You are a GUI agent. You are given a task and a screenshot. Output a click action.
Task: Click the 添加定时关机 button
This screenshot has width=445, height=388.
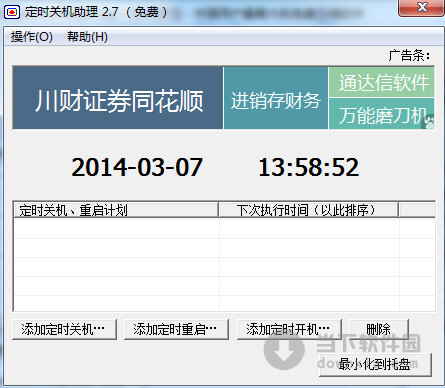coord(64,329)
